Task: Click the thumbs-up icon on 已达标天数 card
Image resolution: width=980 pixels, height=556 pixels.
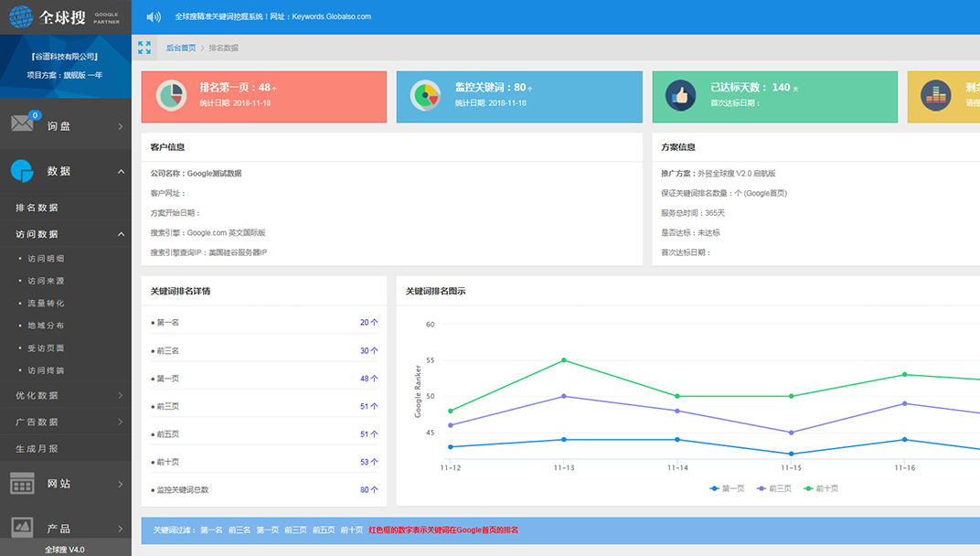Action: click(680, 95)
